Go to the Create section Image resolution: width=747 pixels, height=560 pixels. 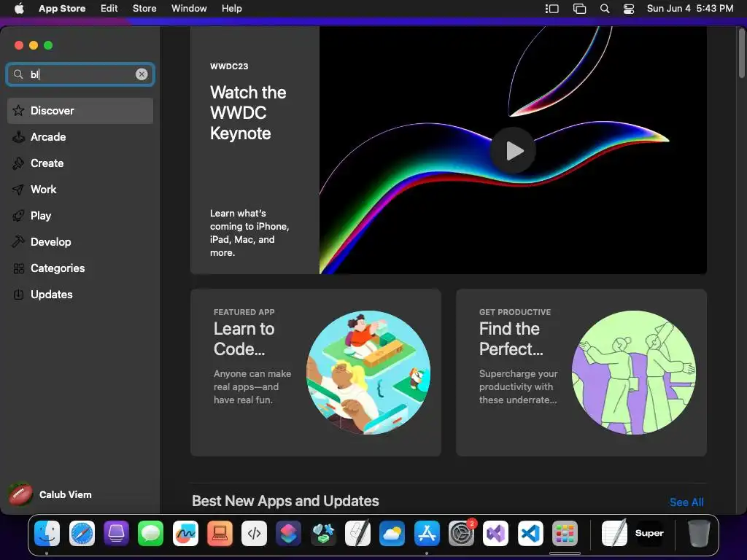pos(80,163)
